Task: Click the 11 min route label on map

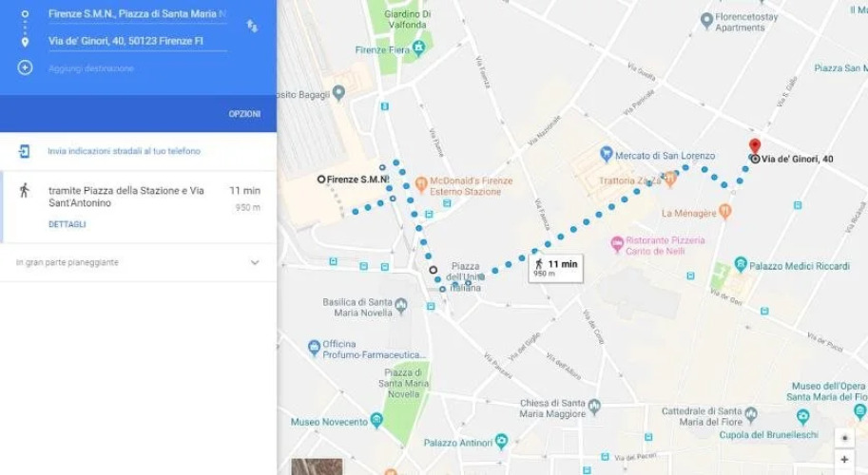Action: [555, 268]
